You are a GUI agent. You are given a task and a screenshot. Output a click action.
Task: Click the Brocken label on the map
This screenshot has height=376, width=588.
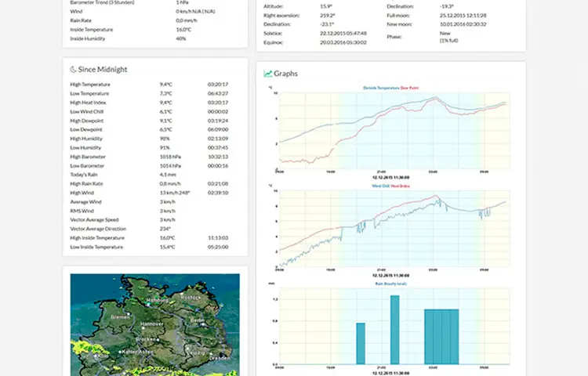coord(146,339)
